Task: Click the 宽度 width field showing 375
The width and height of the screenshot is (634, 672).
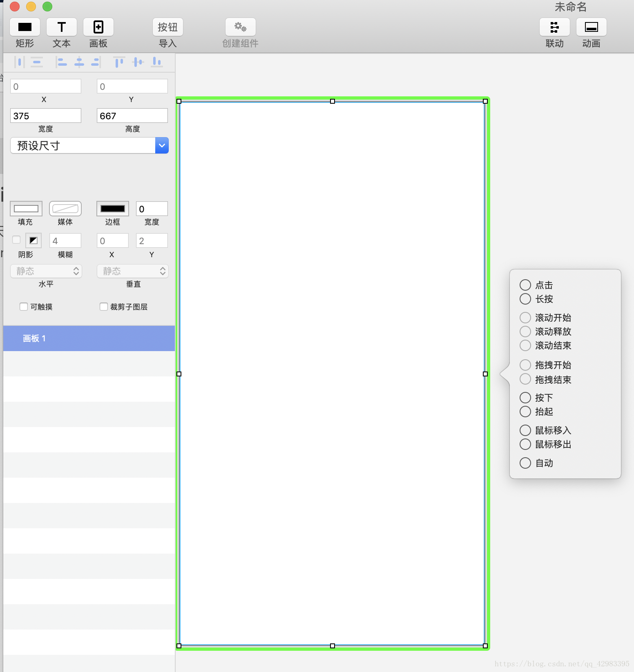Action: [x=46, y=116]
